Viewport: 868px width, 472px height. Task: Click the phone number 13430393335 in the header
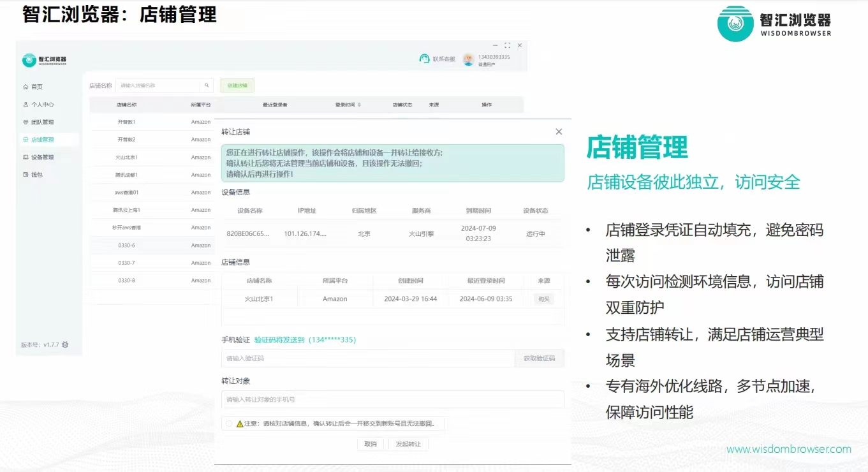[x=494, y=57]
